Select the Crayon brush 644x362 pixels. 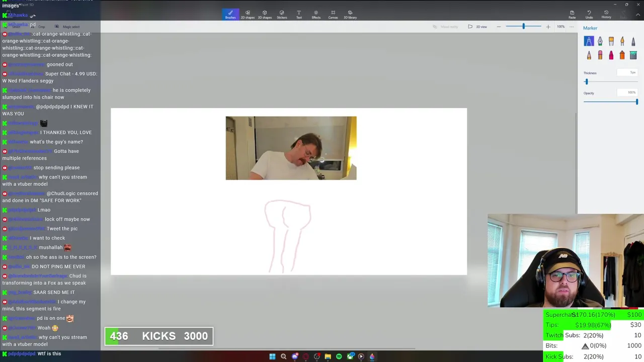pos(611,55)
